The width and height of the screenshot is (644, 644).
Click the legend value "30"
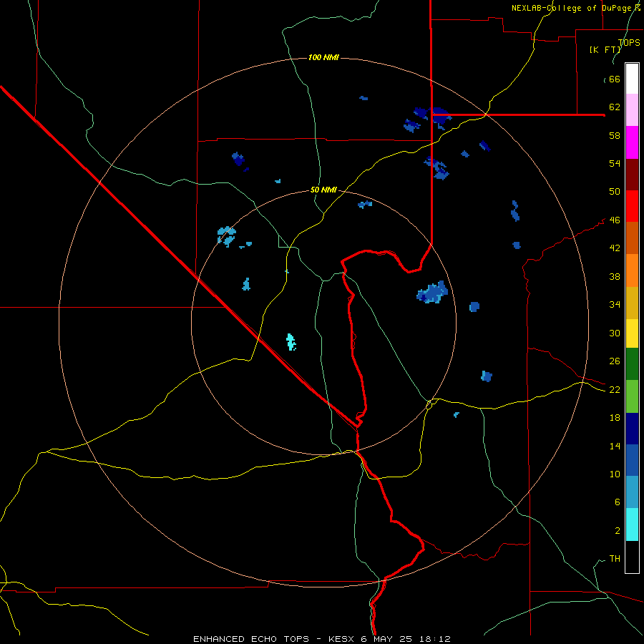tap(615, 333)
